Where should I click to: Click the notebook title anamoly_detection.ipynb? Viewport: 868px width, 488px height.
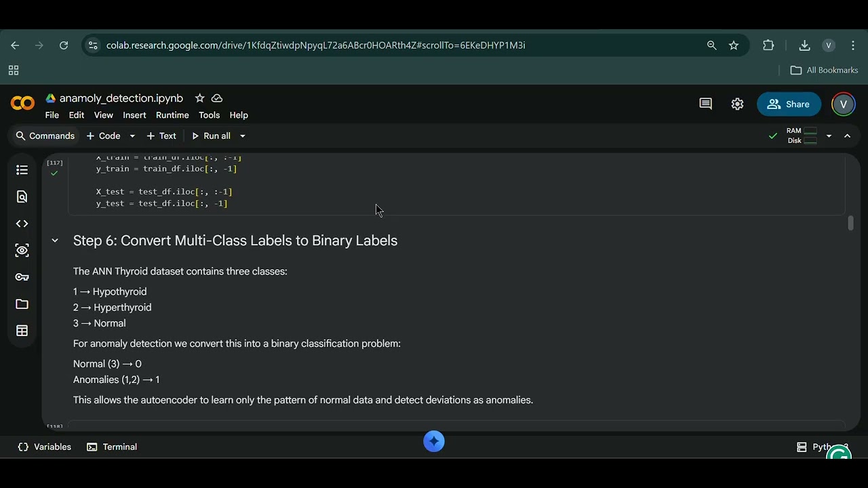tap(121, 98)
